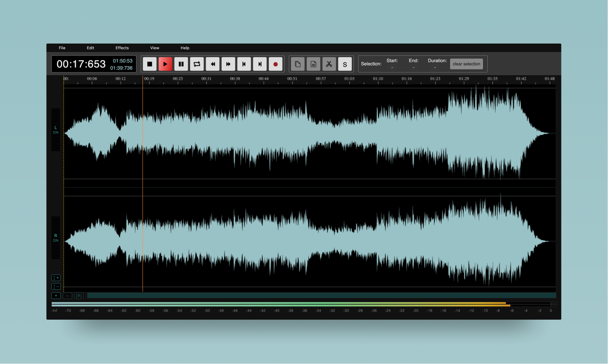Screen dimensions: 608x364
Task: Click the current time display 00:17:653
Action: 81,64
